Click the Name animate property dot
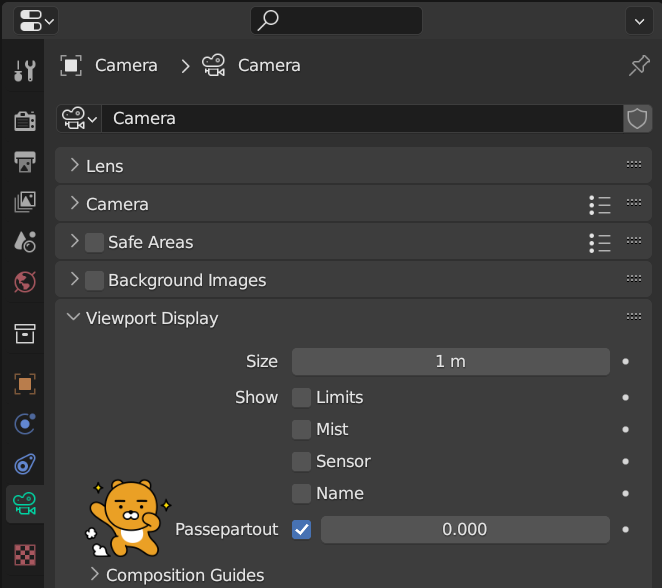Screen dimensions: 662x588 (626, 493)
